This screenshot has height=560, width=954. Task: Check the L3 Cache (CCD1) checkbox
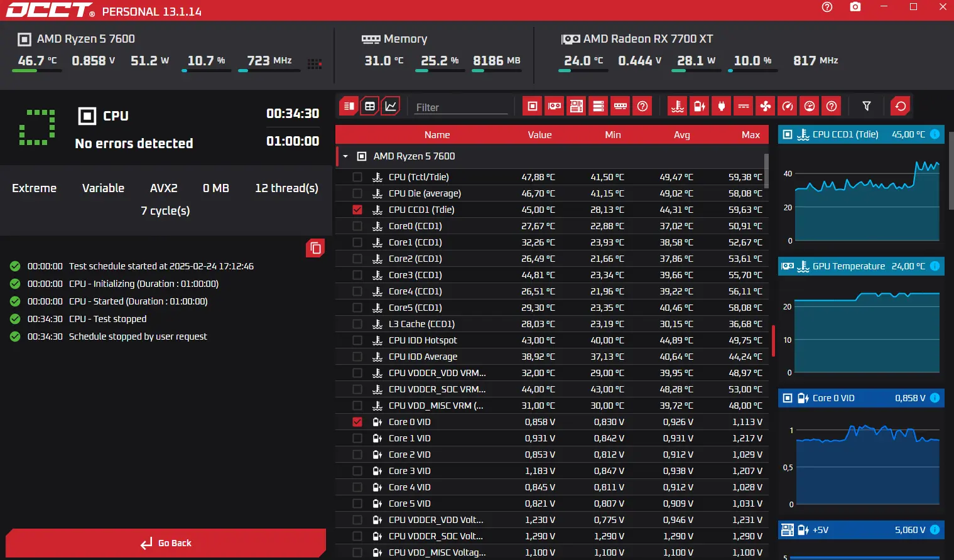tap(357, 324)
